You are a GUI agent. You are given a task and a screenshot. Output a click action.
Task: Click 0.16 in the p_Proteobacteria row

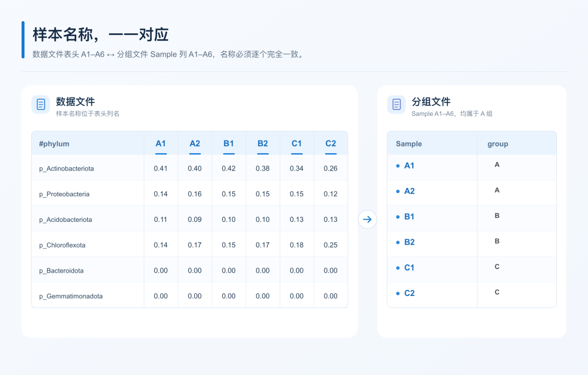pyautogui.click(x=194, y=194)
